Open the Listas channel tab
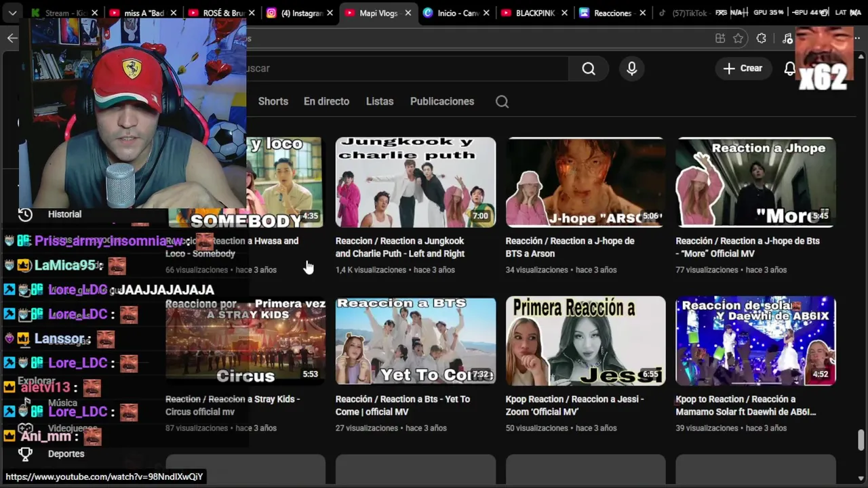This screenshot has width=868, height=488. [x=380, y=101]
